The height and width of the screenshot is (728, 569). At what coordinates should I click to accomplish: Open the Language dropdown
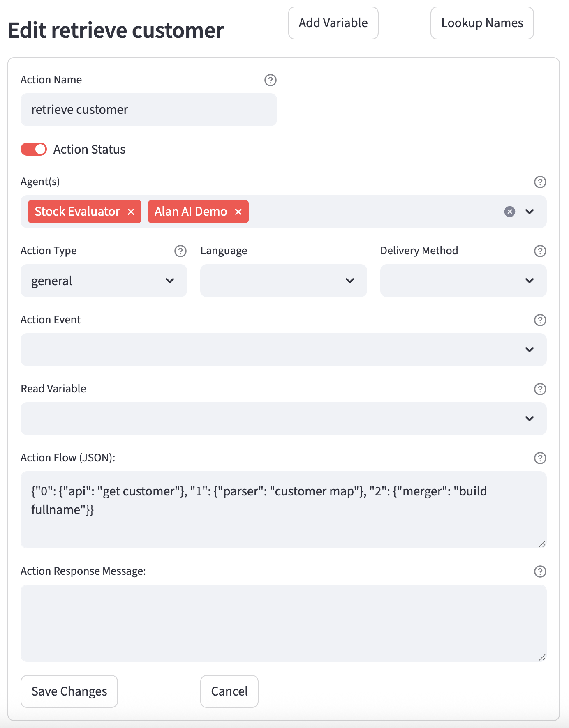tap(283, 281)
